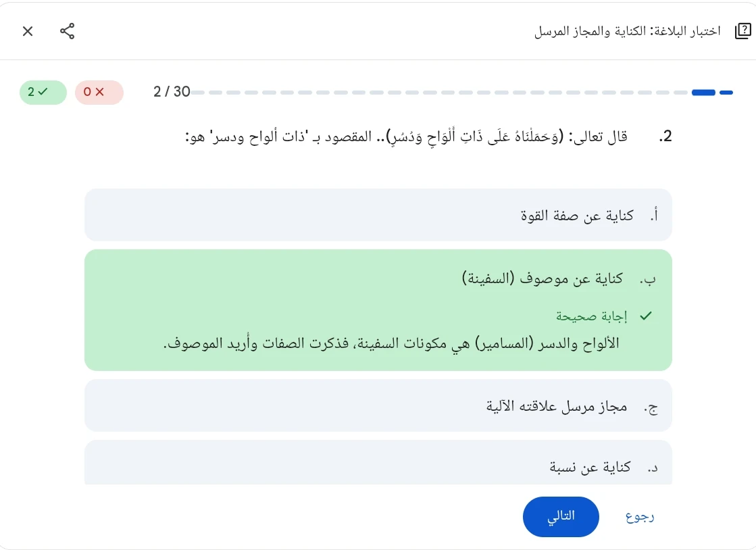Close the quiz with the X icon
This screenshot has width=756, height=550.
click(28, 31)
